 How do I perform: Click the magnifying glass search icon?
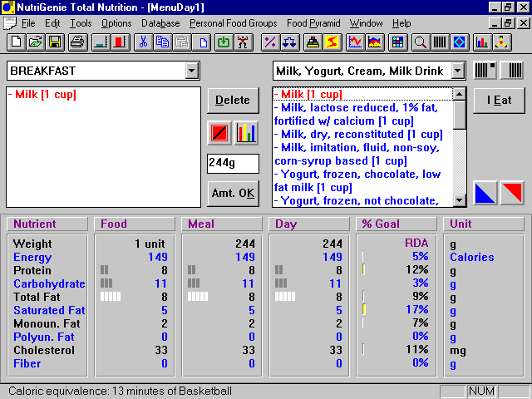pyautogui.click(x=421, y=42)
